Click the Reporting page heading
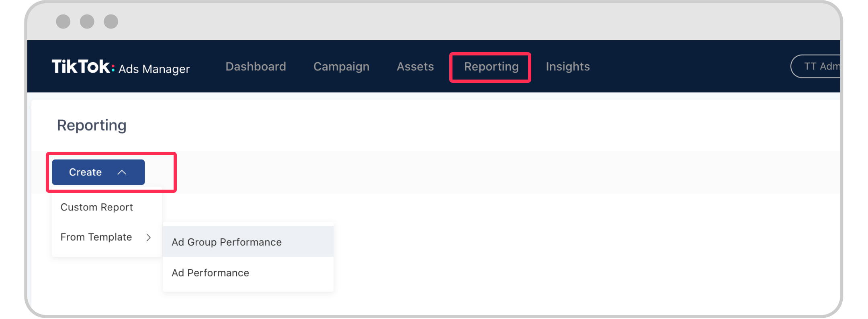The image size is (868, 319). click(92, 125)
